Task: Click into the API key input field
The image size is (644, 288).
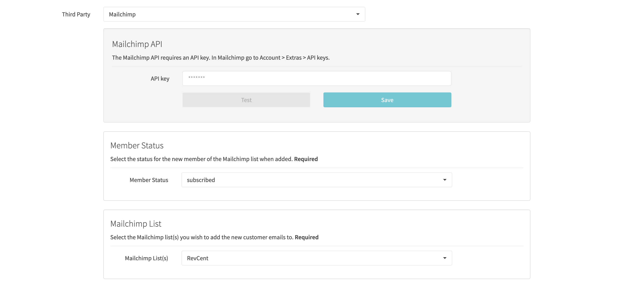Action: [x=316, y=78]
